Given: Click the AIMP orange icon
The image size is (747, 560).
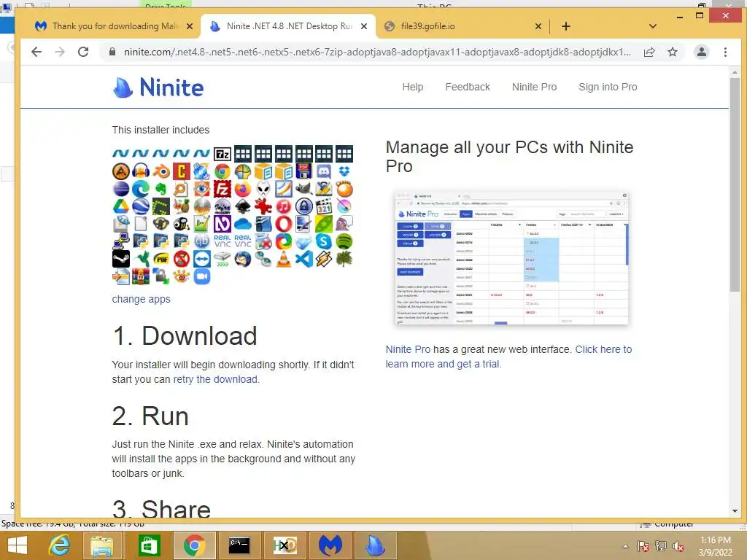Looking at the screenshot, I should pyautogui.click(x=121, y=171).
